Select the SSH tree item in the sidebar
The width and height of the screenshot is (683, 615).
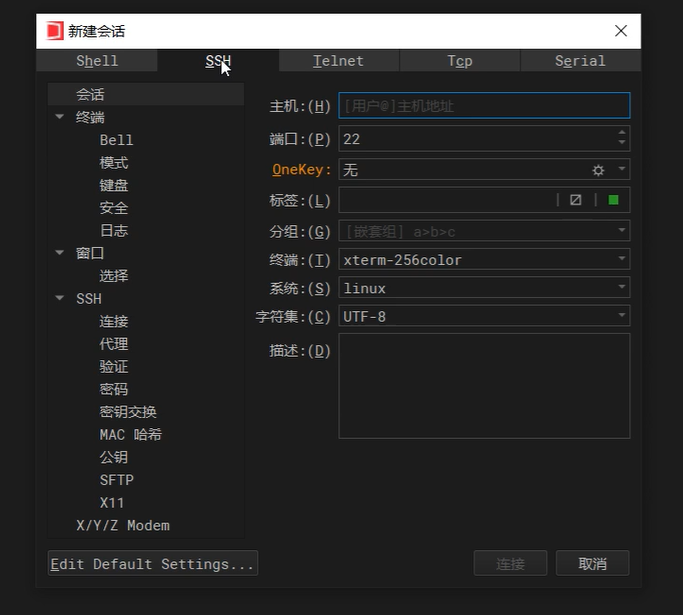click(x=89, y=298)
